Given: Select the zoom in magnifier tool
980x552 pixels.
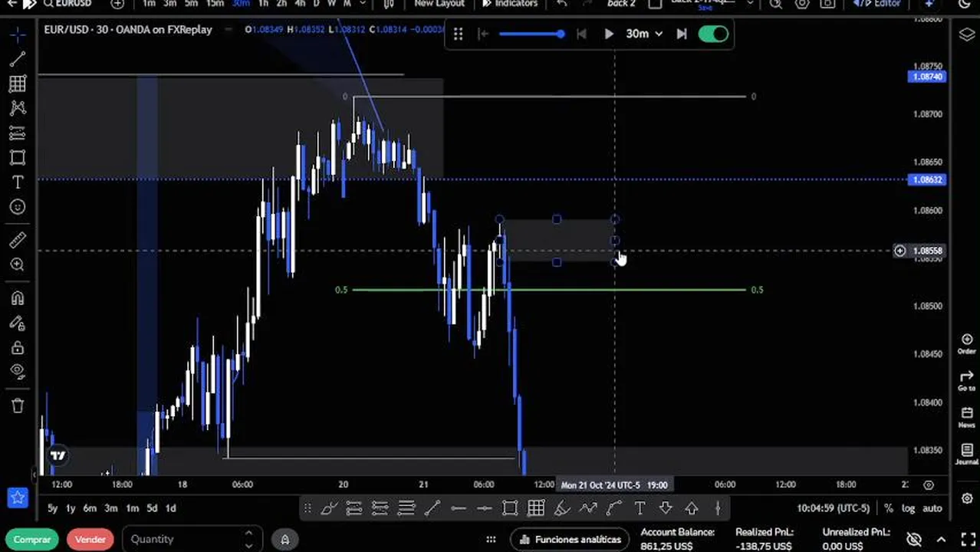Looking at the screenshot, I should click(18, 264).
